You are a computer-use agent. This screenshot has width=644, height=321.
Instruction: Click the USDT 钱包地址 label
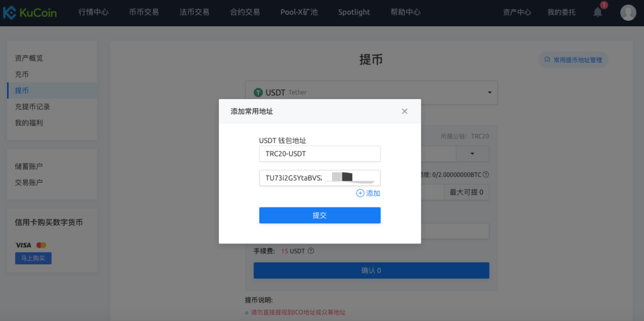pos(283,141)
